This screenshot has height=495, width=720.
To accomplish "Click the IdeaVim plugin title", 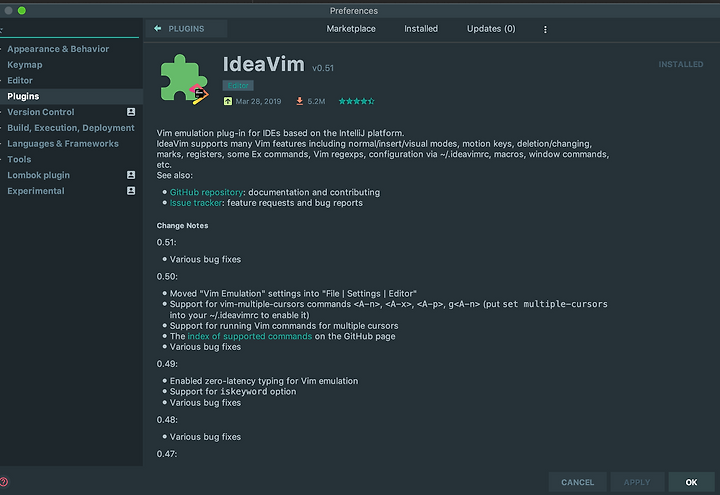I will click(x=264, y=64).
